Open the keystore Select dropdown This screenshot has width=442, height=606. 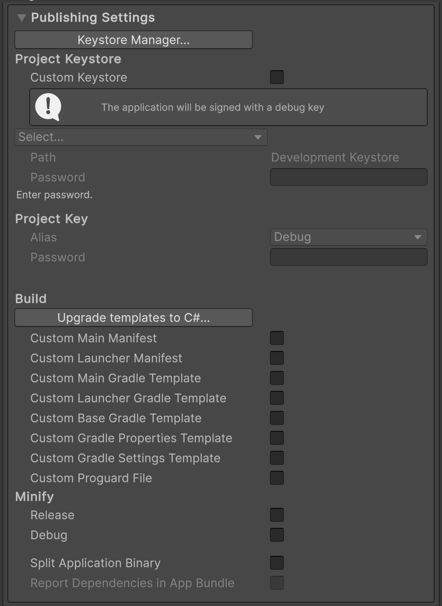[x=141, y=137]
